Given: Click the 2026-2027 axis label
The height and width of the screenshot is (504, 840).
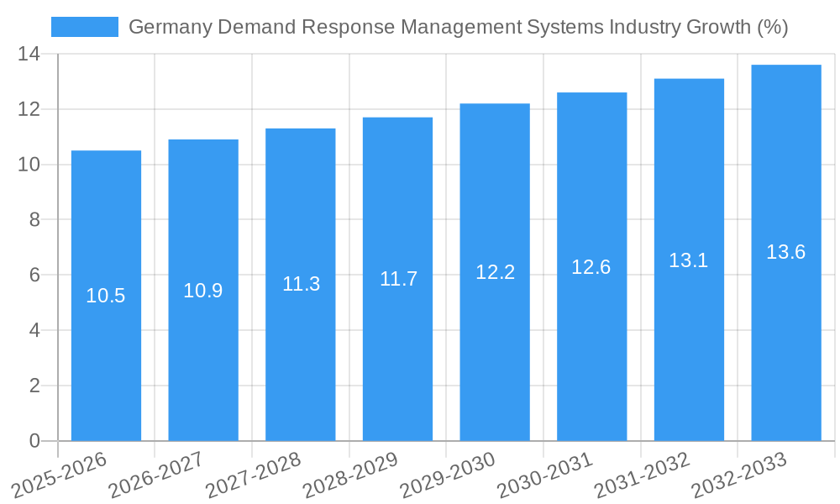Looking at the screenshot, I should [156, 475].
